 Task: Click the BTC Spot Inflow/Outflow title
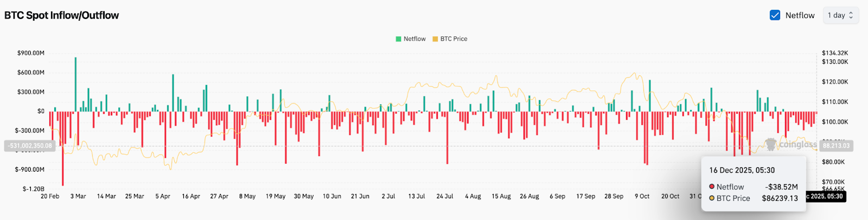pyautogui.click(x=62, y=15)
